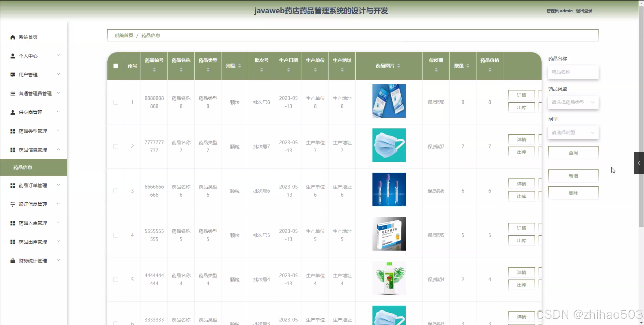This screenshot has height=325, width=644.
Task: Click the person icon for 个人中心
Action: (x=13, y=56)
